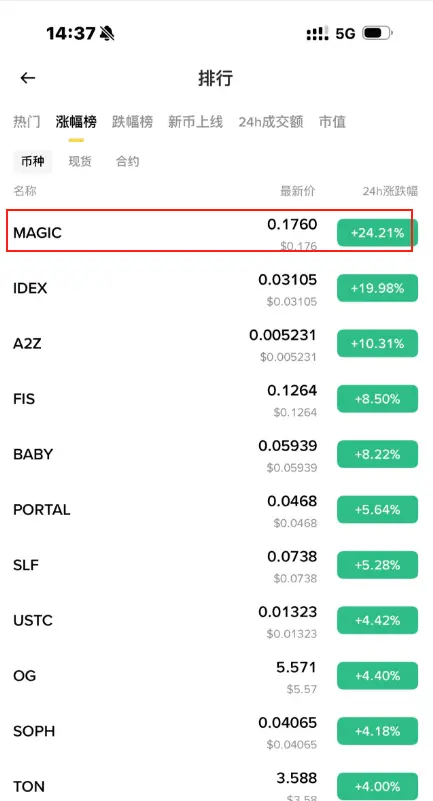Select the 现货 filter
The image size is (433, 801).
tap(80, 162)
